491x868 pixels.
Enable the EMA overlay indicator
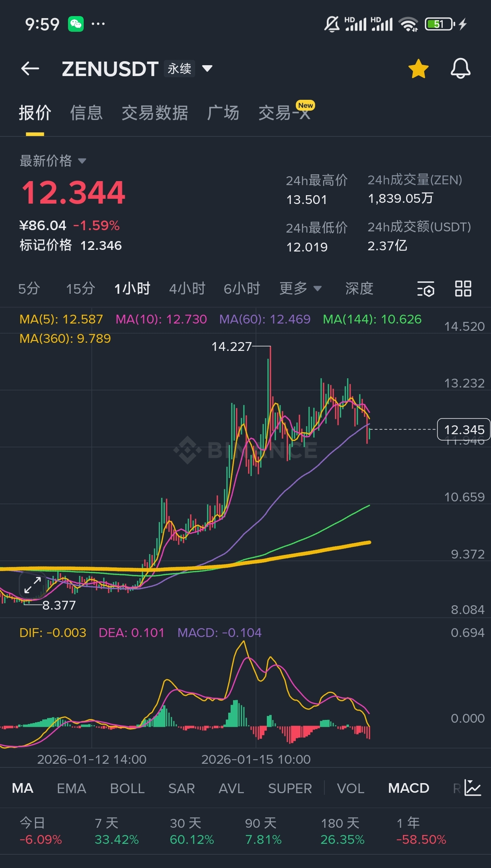[x=72, y=788]
